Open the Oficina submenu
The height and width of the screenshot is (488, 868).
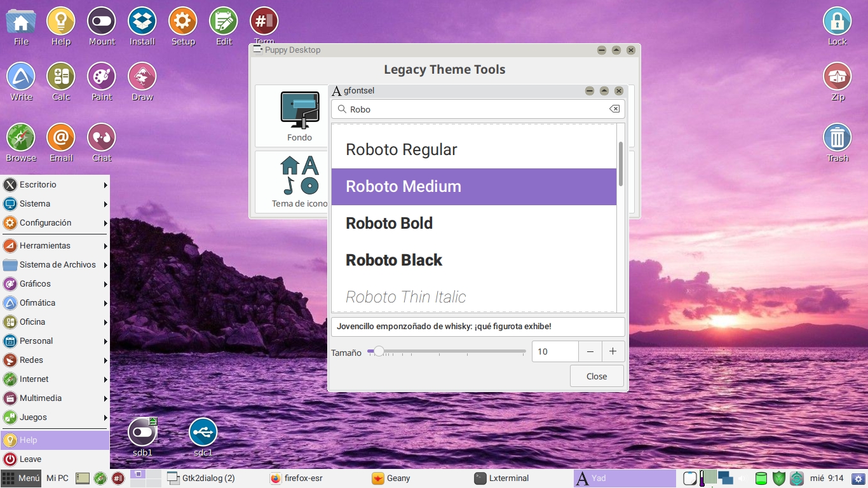[x=55, y=322]
